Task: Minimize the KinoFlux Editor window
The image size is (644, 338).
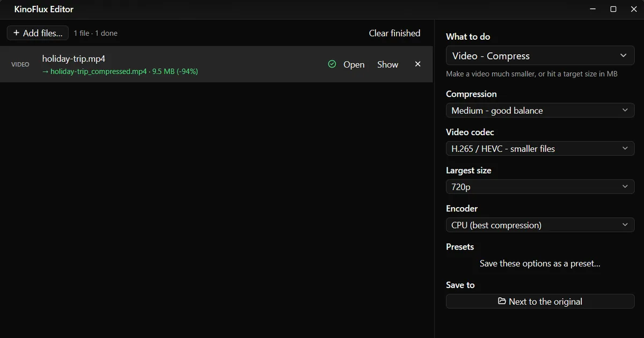Action: [x=593, y=9]
